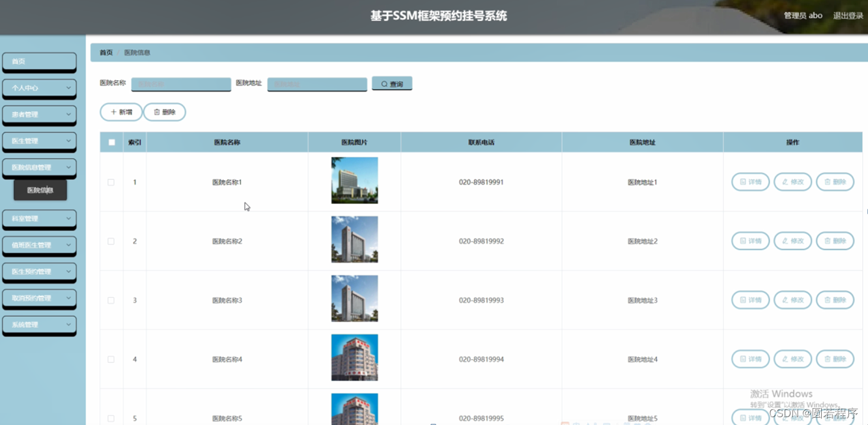Check the checkbox for 医院名称1 row
The width and height of the screenshot is (868, 425).
pyautogui.click(x=111, y=182)
